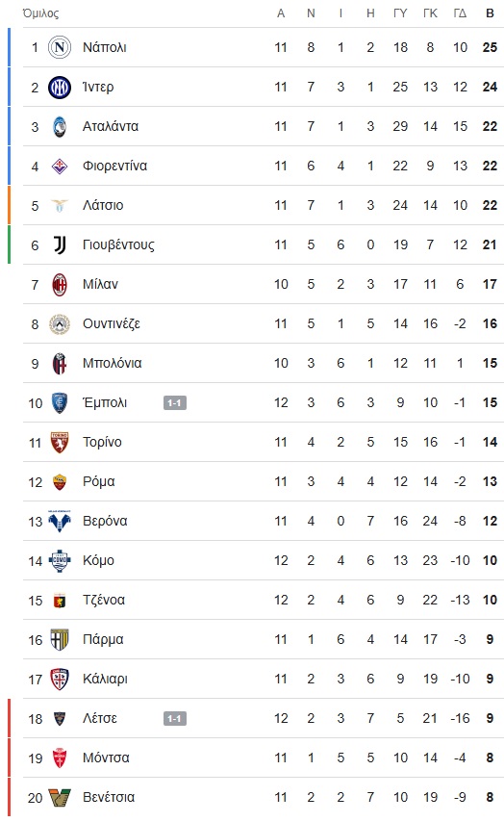Click the ΓΔ goal difference header
Viewport: 504px width, 822px height.
[x=460, y=13]
